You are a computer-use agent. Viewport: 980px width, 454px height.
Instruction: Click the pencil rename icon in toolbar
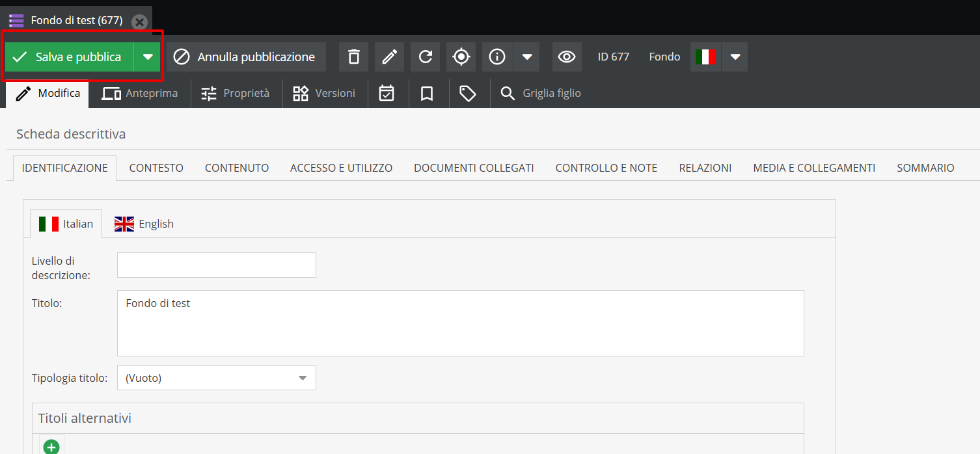pos(389,57)
